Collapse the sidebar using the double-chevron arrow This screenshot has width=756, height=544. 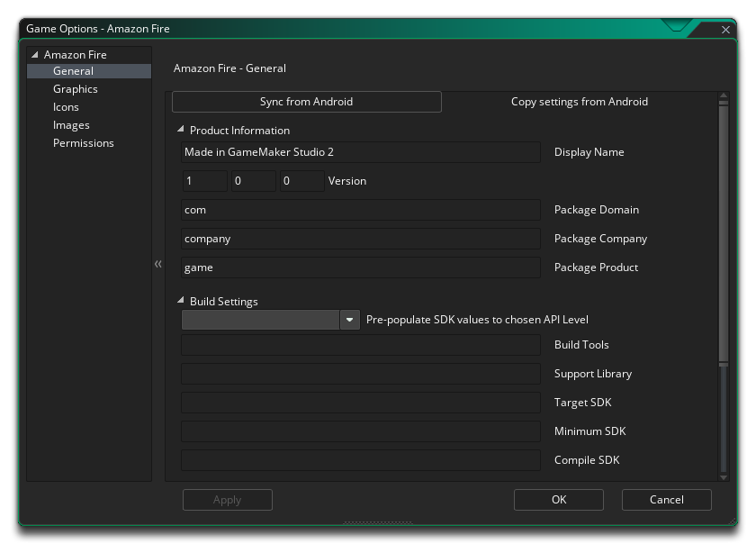click(158, 264)
